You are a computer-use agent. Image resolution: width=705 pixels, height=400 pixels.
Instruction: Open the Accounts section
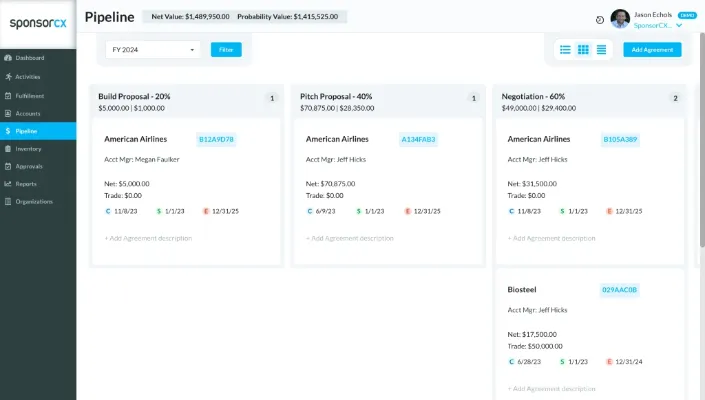coord(28,112)
